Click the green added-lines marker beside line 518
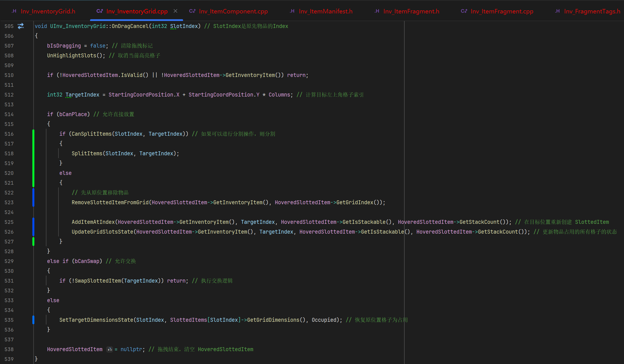This screenshot has height=364, width=624. [x=33, y=153]
